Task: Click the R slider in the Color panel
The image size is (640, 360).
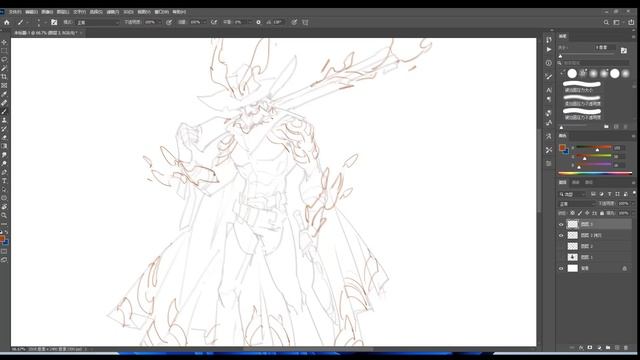Action: click(594, 147)
